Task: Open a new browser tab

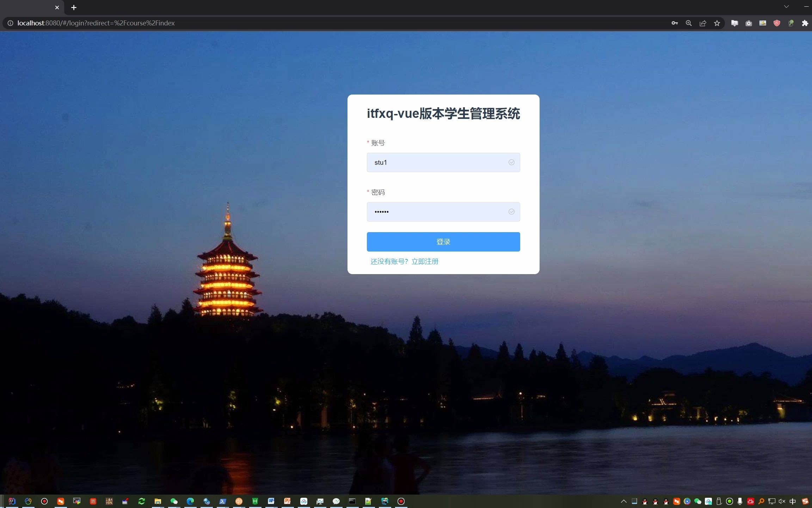Action: click(73, 7)
